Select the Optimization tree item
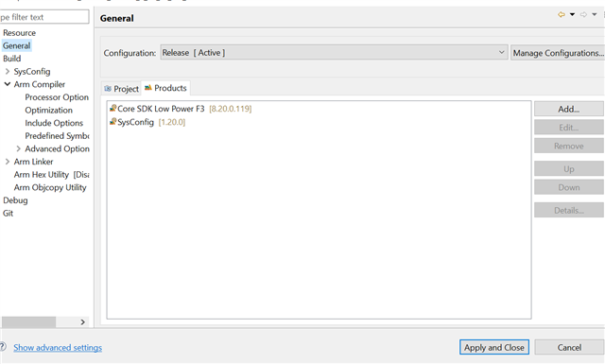The image size is (605, 364). coord(48,110)
